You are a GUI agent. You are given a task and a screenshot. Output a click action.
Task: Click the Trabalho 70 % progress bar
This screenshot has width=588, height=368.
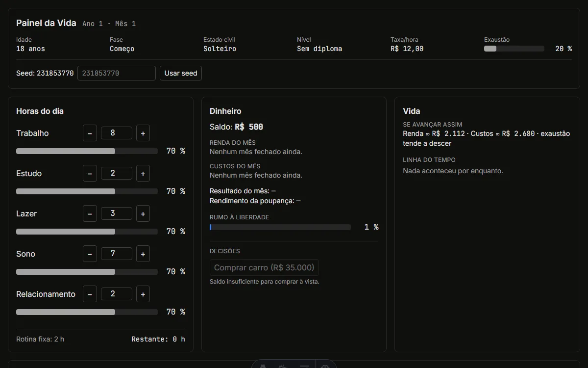(87, 151)
